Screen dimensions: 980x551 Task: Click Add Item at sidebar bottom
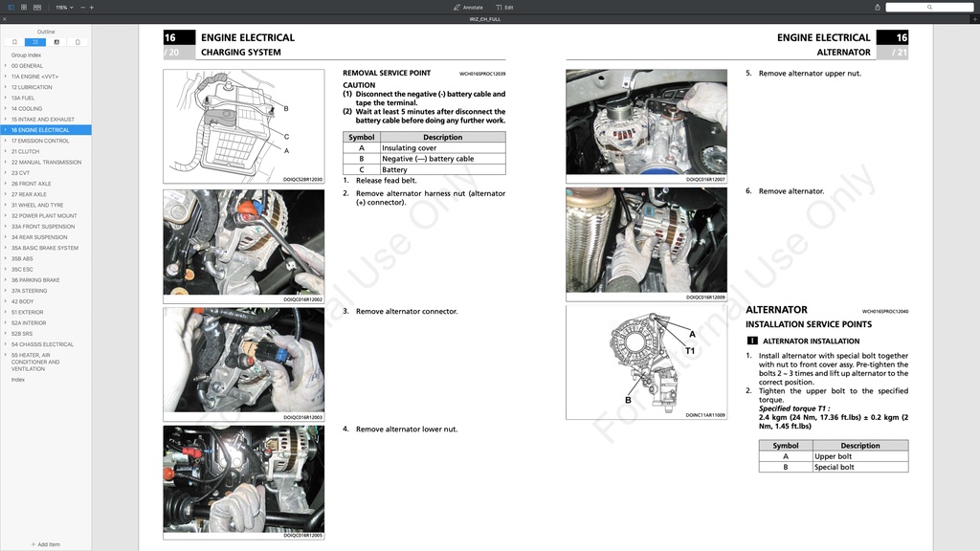coord(47,543)
